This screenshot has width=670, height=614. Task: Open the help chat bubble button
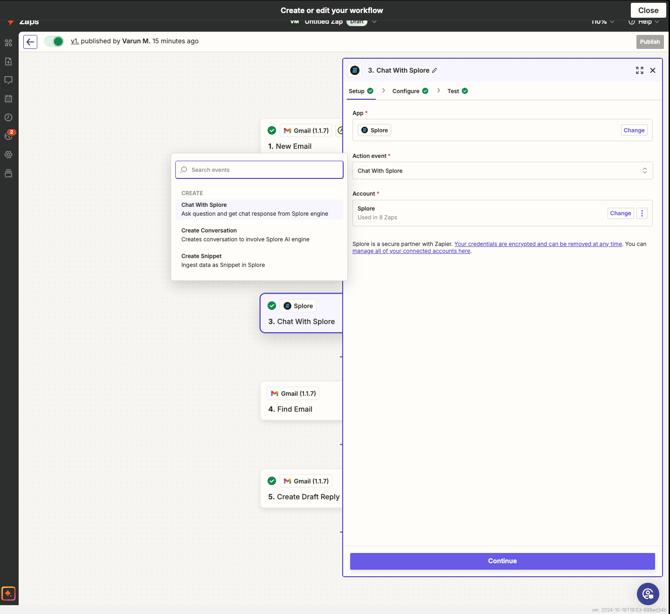tap(648, 594)
